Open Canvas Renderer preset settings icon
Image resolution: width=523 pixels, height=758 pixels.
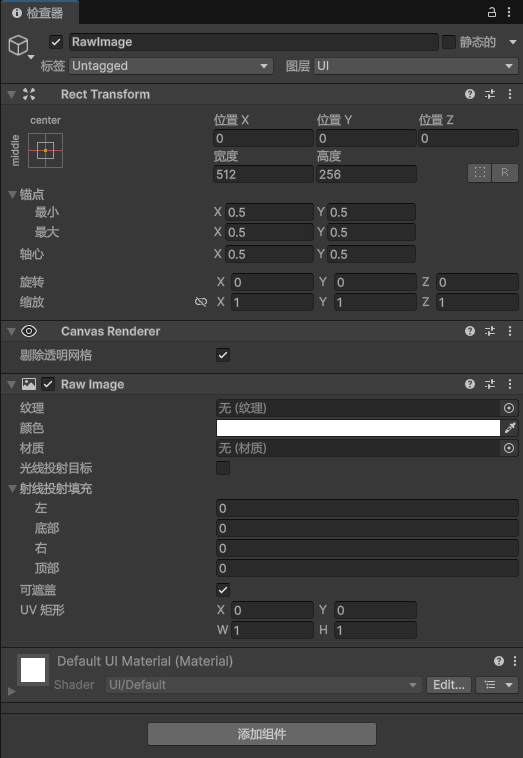point(490,331)
